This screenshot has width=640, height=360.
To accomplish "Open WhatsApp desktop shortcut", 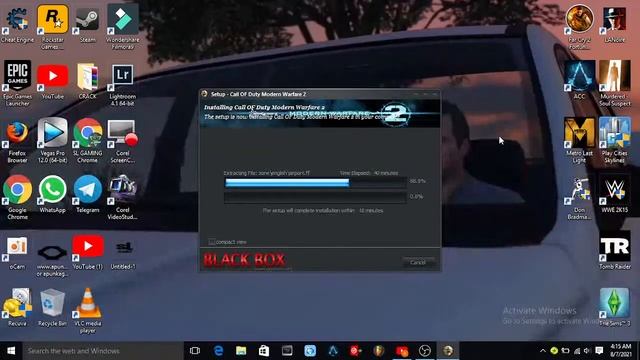I will [53, 194].
